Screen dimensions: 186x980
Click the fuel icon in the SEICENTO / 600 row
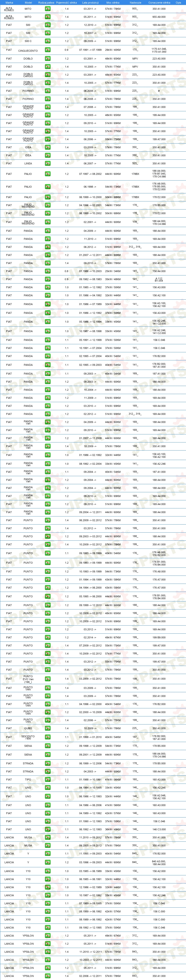pos(48,737)
